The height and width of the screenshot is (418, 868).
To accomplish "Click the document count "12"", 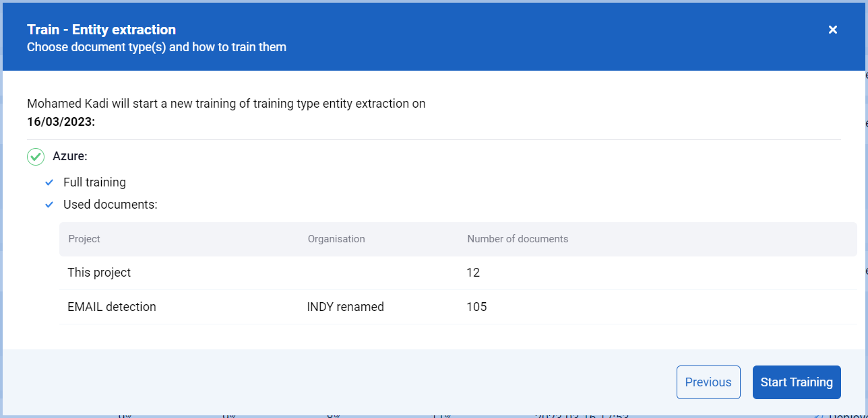I will coord(473,273).
